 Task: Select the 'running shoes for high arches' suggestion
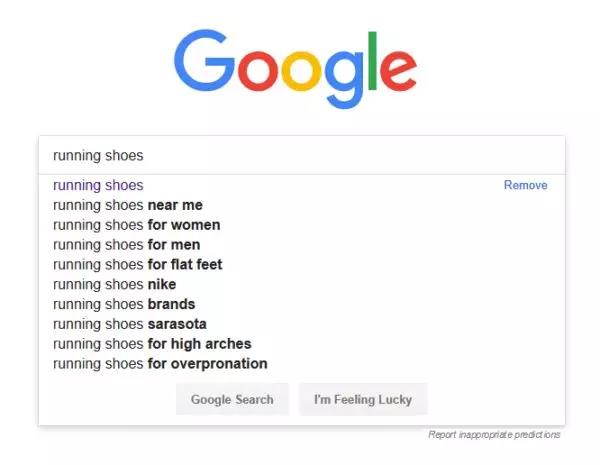[x=152, y=344]
